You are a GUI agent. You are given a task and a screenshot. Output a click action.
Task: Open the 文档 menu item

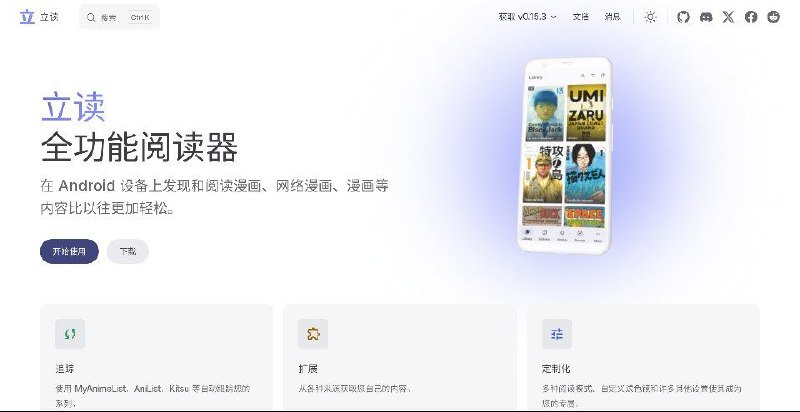click(581, 17)
